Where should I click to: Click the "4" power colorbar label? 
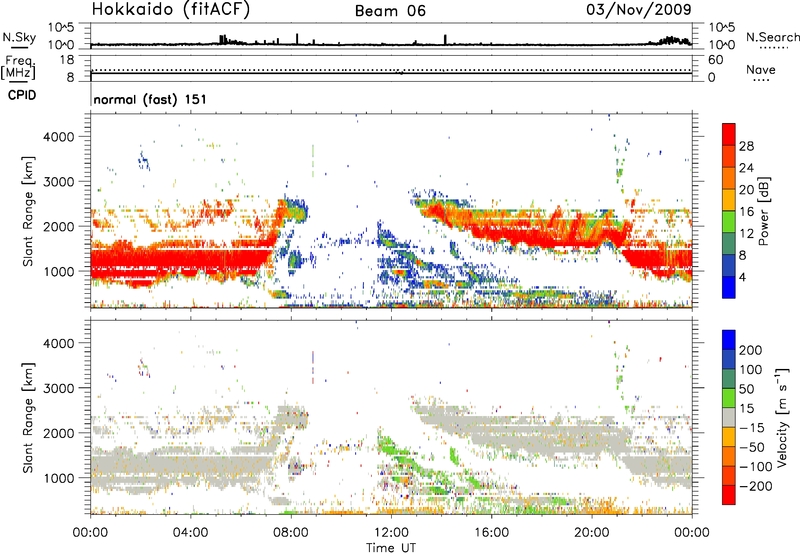coord(742,278)
